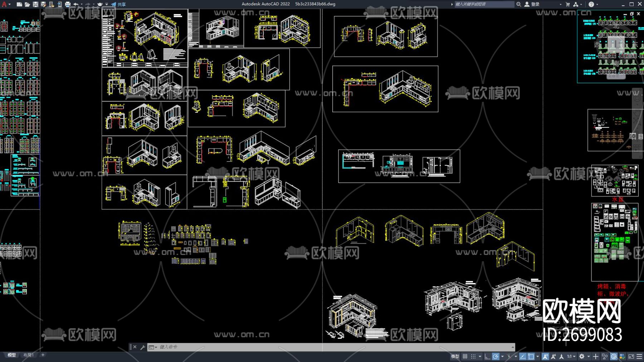The width and height of the screenshot is (644, 362).
Task: Click the Save As icon
Action: click(43, 4)
